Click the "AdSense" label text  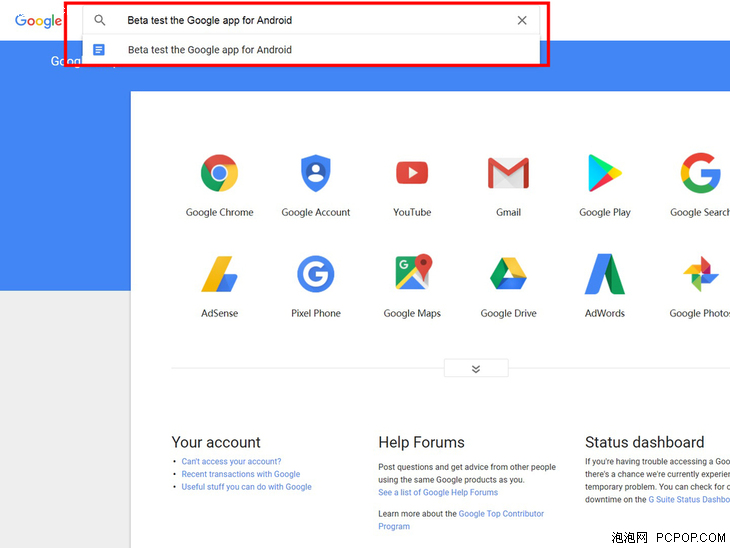219,313
